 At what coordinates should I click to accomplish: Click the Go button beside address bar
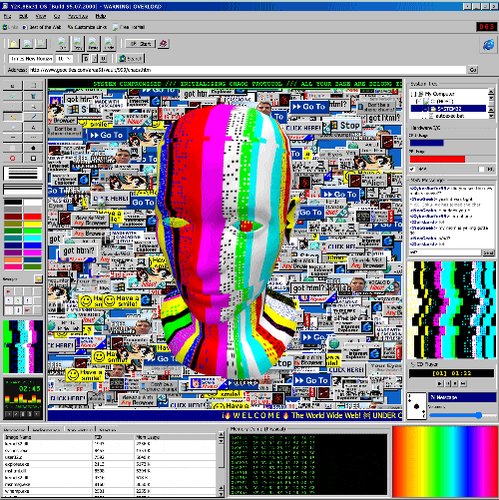tap(473, 70)
